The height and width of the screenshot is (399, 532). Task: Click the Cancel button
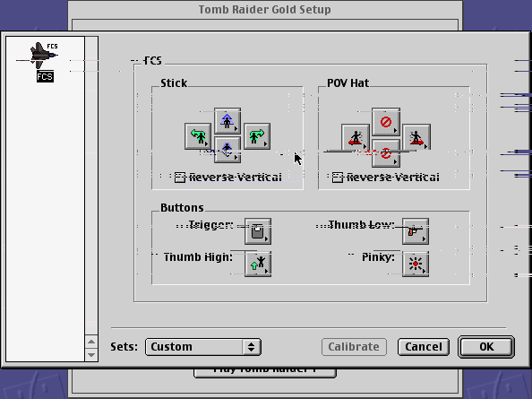(424, 347)
